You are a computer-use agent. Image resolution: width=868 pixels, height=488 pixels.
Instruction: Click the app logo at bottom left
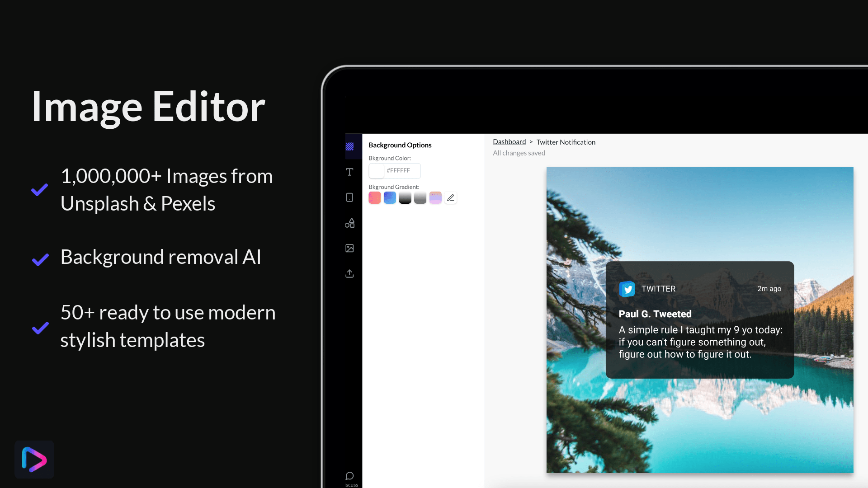coord(34,460)
